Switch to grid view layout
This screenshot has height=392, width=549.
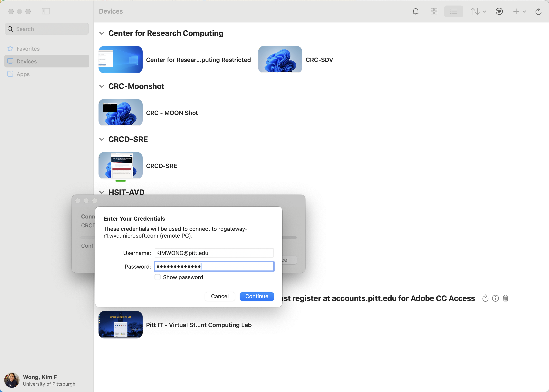point(434,11)
